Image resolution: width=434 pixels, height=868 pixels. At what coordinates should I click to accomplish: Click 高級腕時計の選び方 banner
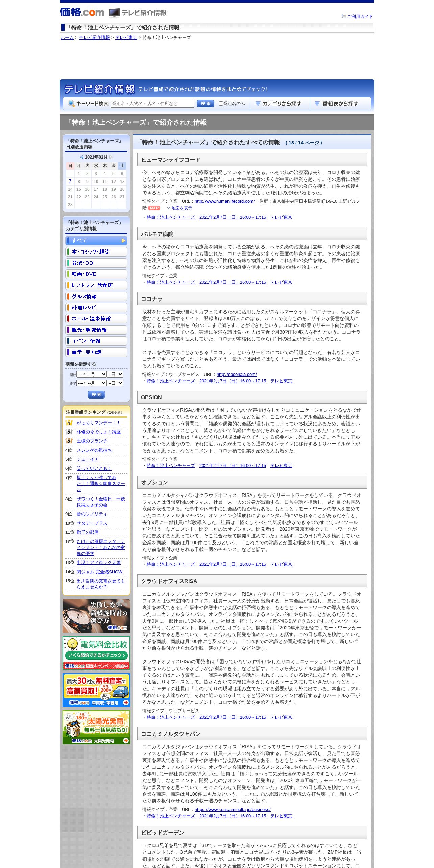tap(96, 616)
